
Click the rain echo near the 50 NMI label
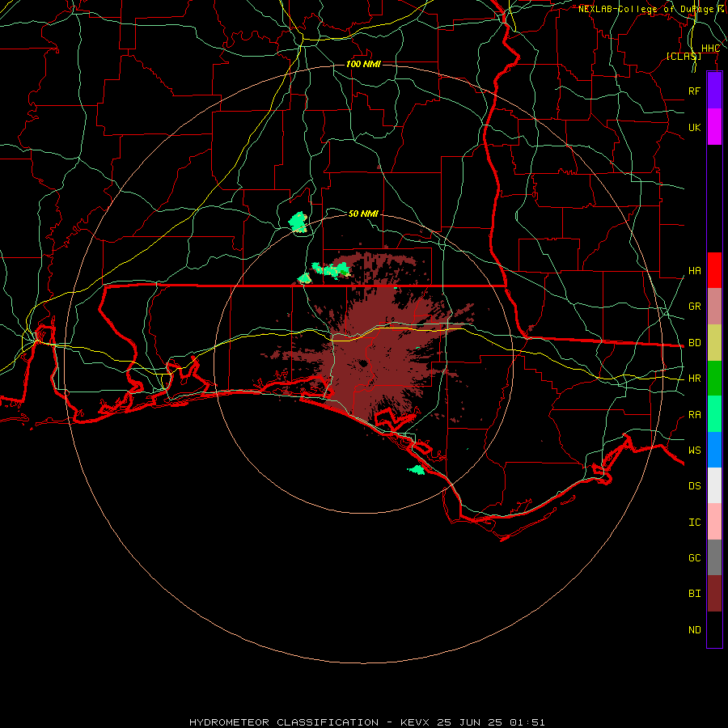tap(298, 222)
